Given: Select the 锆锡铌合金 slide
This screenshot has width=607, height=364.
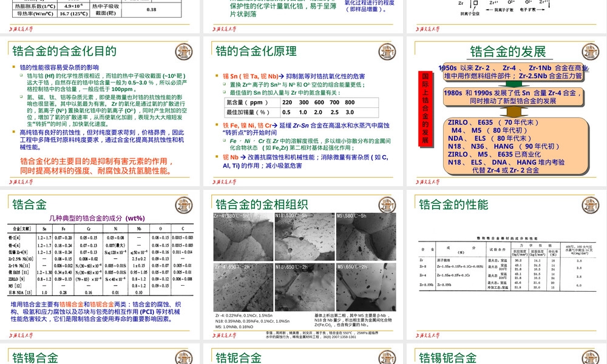Looking at the screenshot, I should [x=507, y=354].
